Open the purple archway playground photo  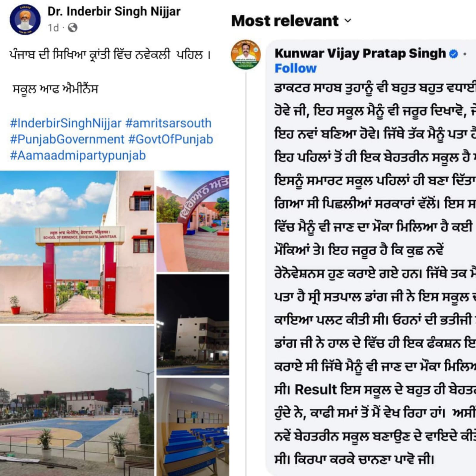pos(193,221)
